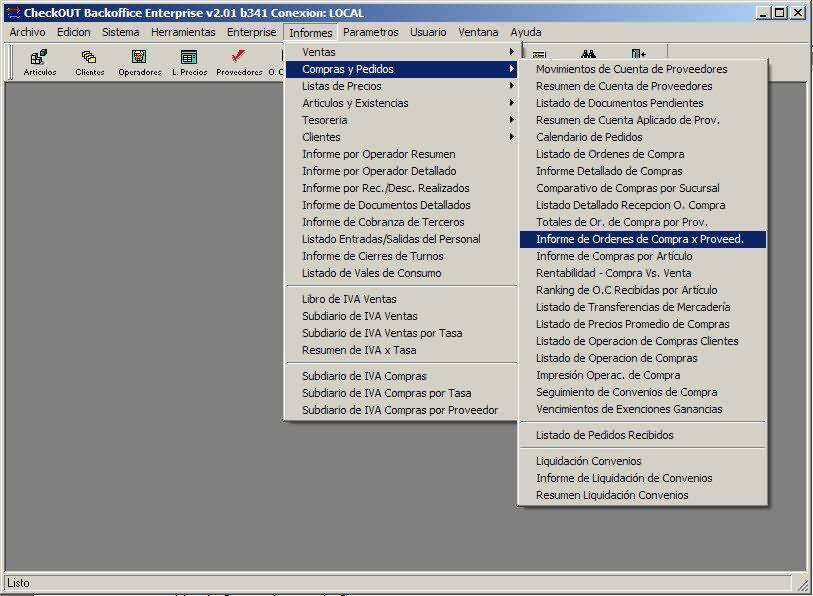Open the Herramientas menu
Screen dimensions: 813x596
pos(183,32)
